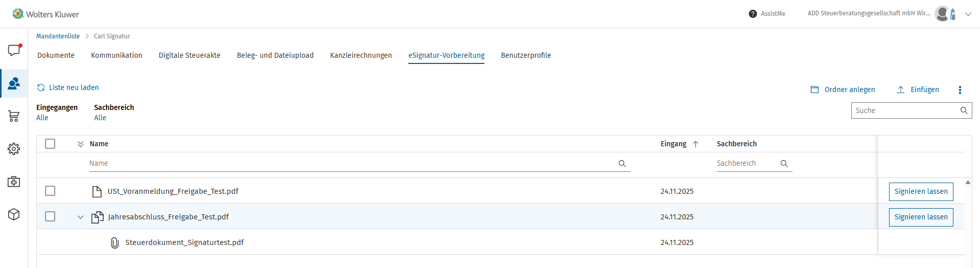Image resolution: width=980 pixels, height=268 pixels.
Task: Click Signieren lassen for USt_Voranmeldung file
Action: (x=921, y=191)
